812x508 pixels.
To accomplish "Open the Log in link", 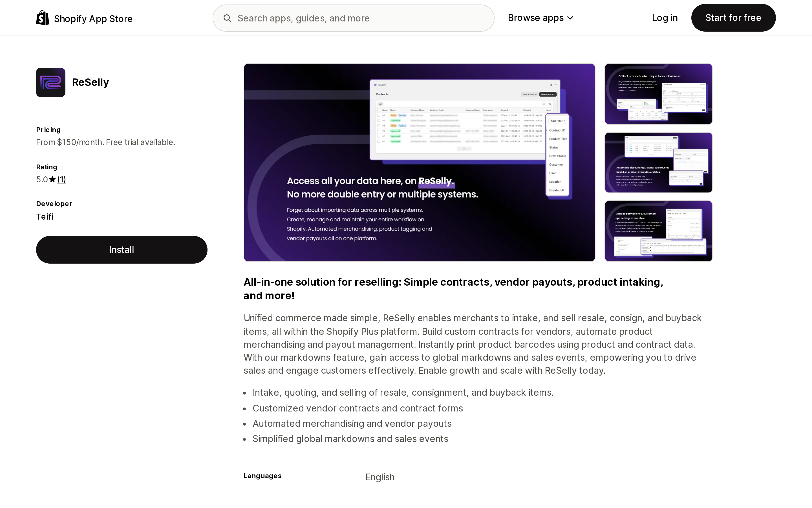I will [x=665, y=18].
